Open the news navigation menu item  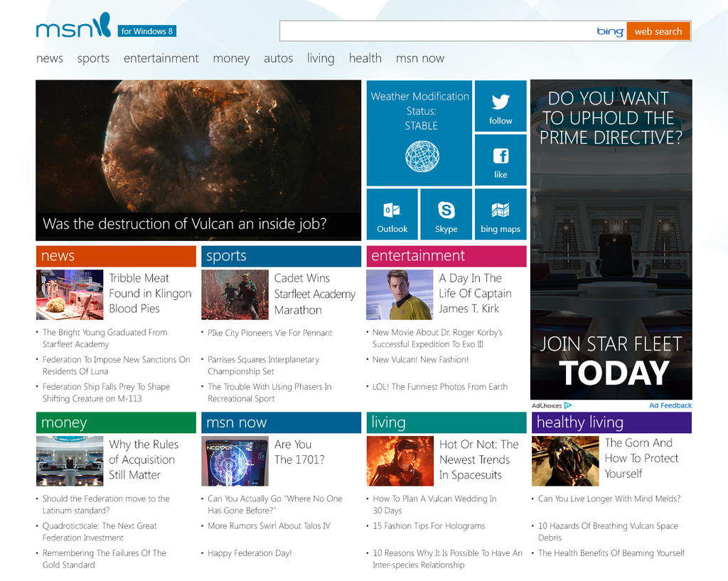pyautogui.click(x=50, y=58)
